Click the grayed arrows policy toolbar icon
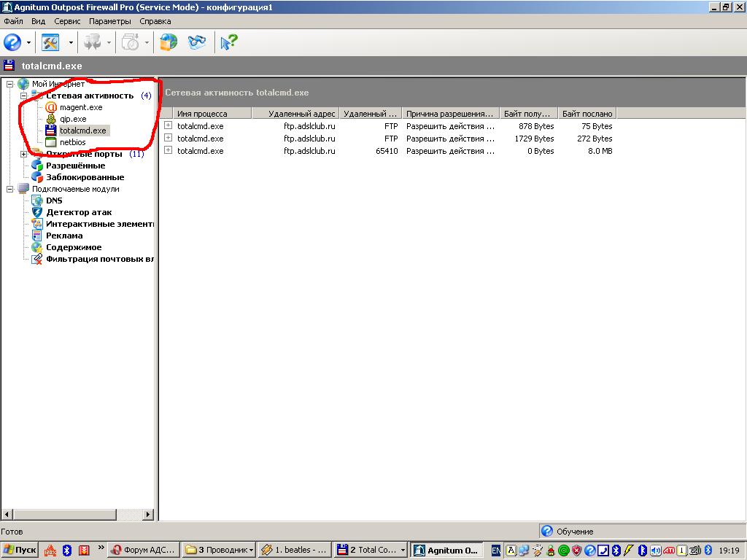The width and height of the screenshot is (747, 560). pos(92,42)
